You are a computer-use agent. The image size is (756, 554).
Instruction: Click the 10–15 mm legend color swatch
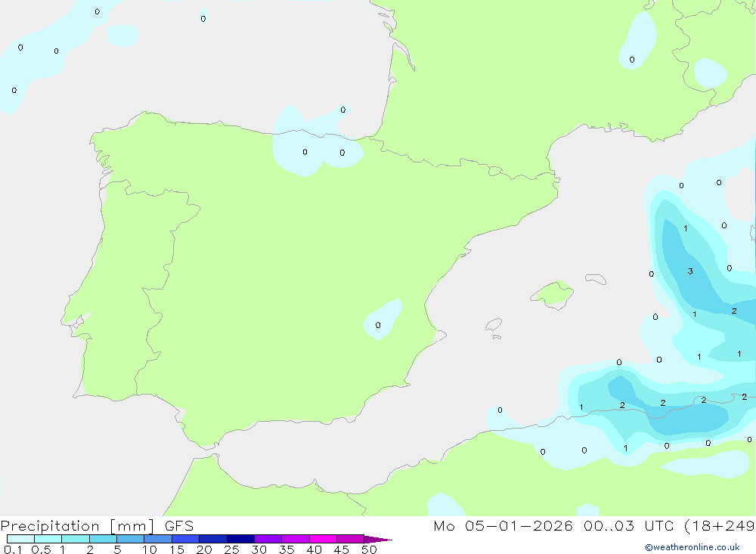click(158, 539)
